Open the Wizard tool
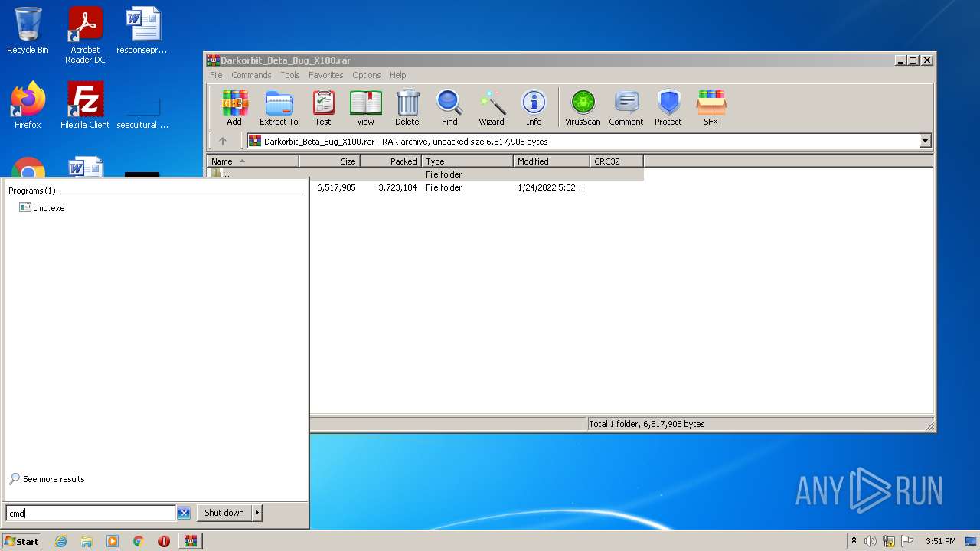Image resolution: width=980 pixels, height=551 pixels. (492, 107)
